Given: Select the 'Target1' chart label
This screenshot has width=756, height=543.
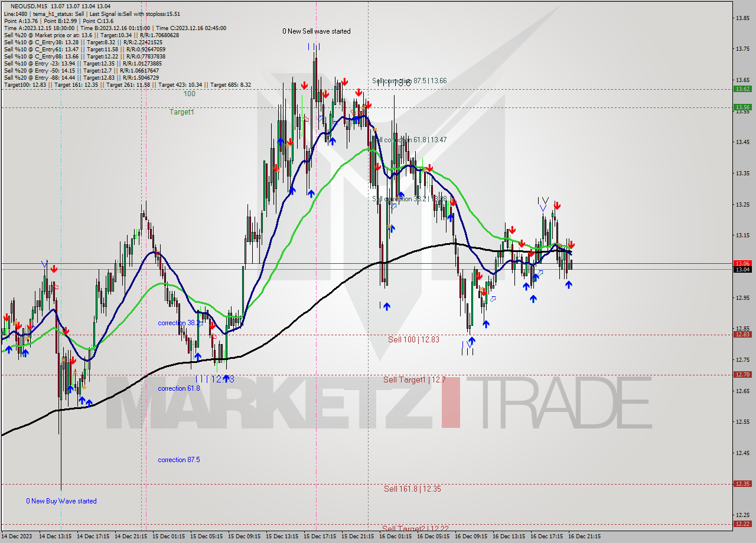Looking at the screenshot, I should coord(182,112).
